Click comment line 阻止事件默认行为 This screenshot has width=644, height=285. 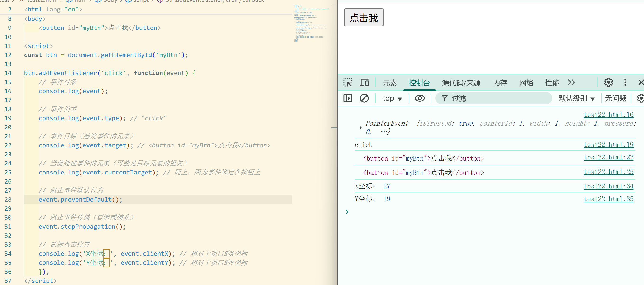coord(71,190)
